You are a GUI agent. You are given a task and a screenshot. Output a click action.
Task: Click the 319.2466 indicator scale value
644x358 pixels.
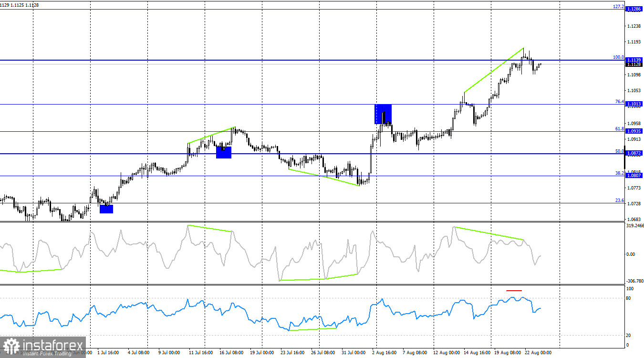(634, 225)
